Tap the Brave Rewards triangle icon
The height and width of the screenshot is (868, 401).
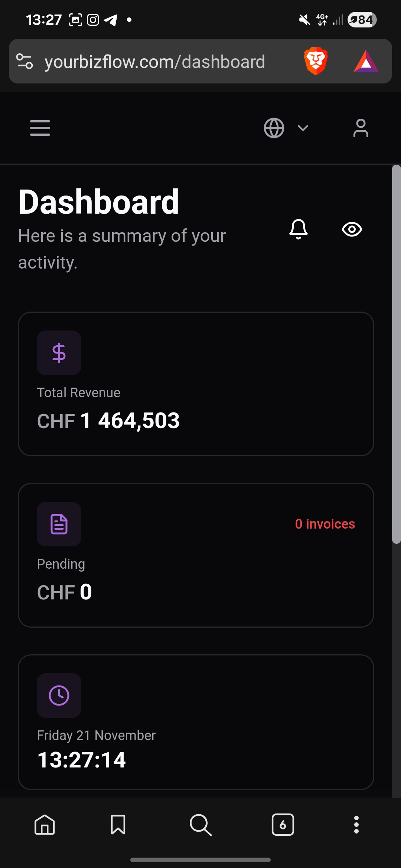click(366, 61)
